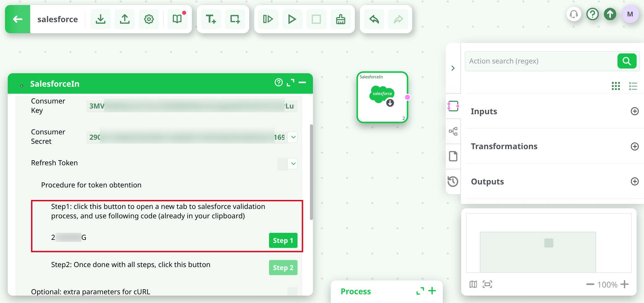The image size is (644, 303).
Task: Click the redo arrow icon
Action: tap(398, 19)
